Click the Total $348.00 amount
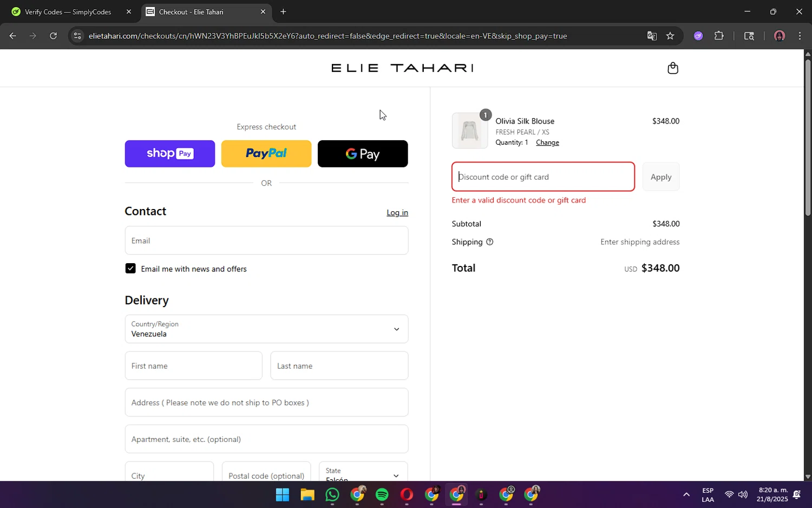Image resolution: width=812 pixels, height=508 pixels. [x=660, y=268]
